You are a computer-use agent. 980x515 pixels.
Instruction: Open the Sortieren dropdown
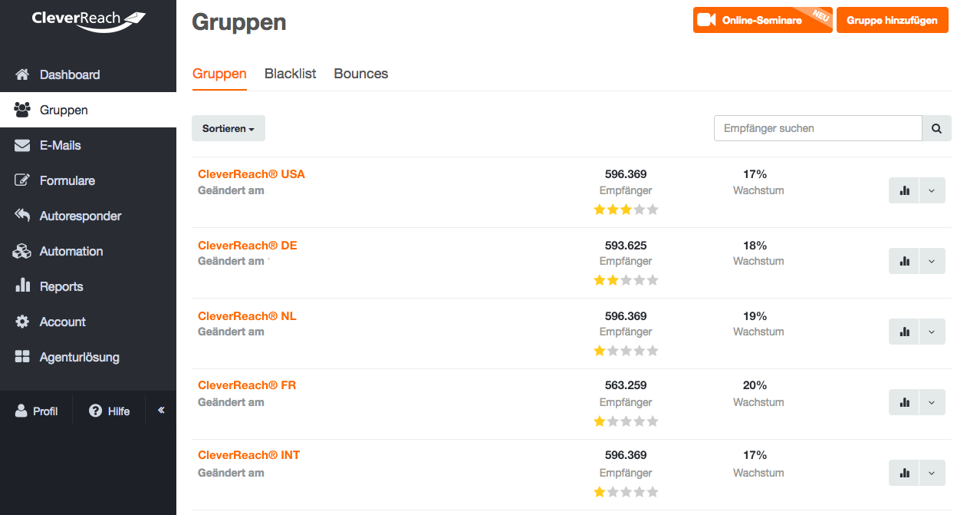tap(229, 128)
